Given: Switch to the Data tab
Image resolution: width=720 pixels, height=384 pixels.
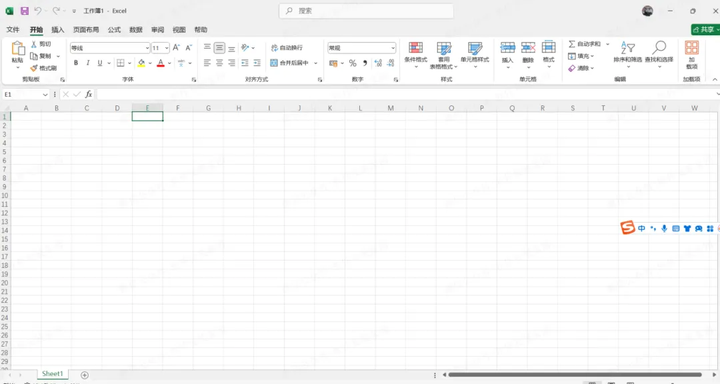Looking at the screenshot, I should (136, 29).
